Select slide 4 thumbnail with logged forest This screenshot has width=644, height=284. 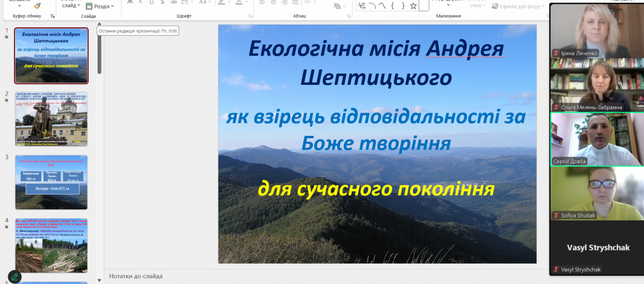pos(52,245)
